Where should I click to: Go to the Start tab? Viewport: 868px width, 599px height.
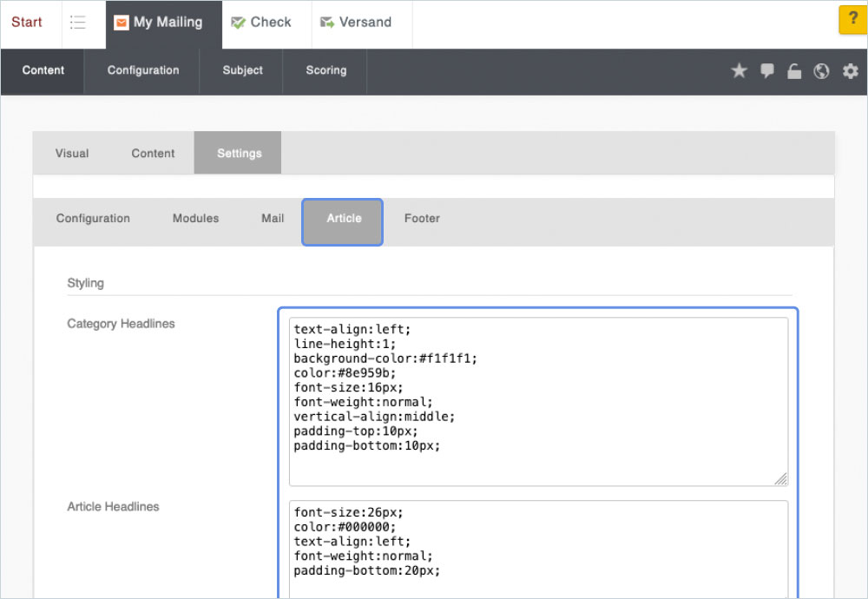pos(27,23)
